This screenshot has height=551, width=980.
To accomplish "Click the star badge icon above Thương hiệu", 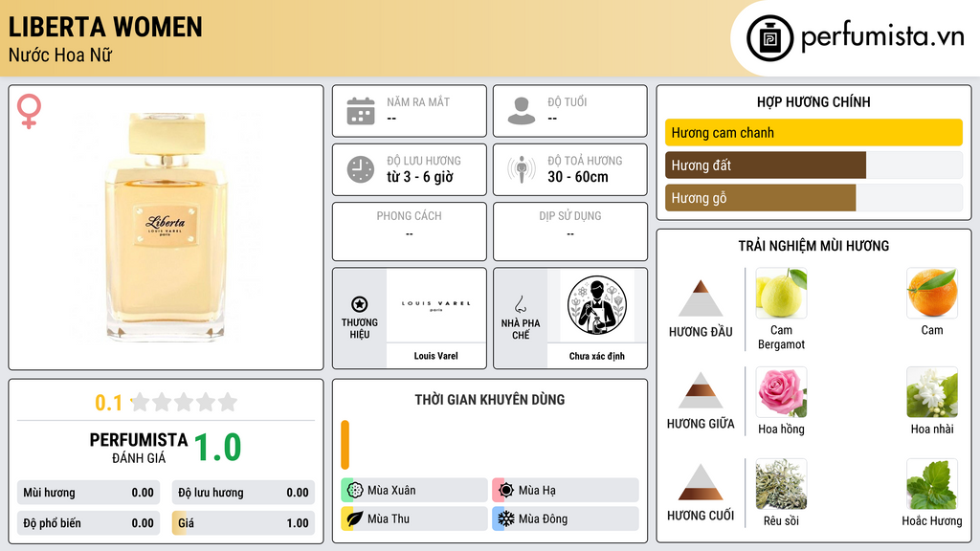I will point(360,304).
